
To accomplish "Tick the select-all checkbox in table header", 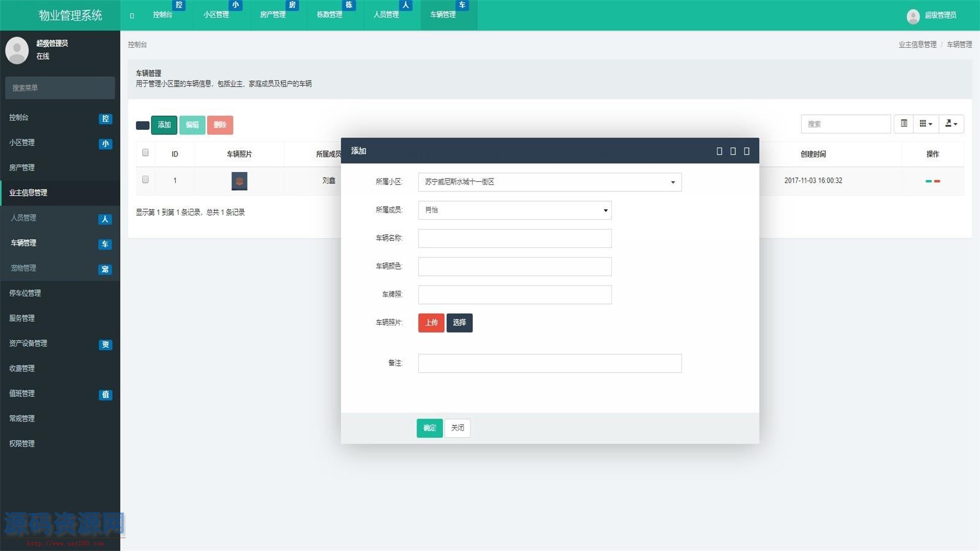I will coord(145,153).
